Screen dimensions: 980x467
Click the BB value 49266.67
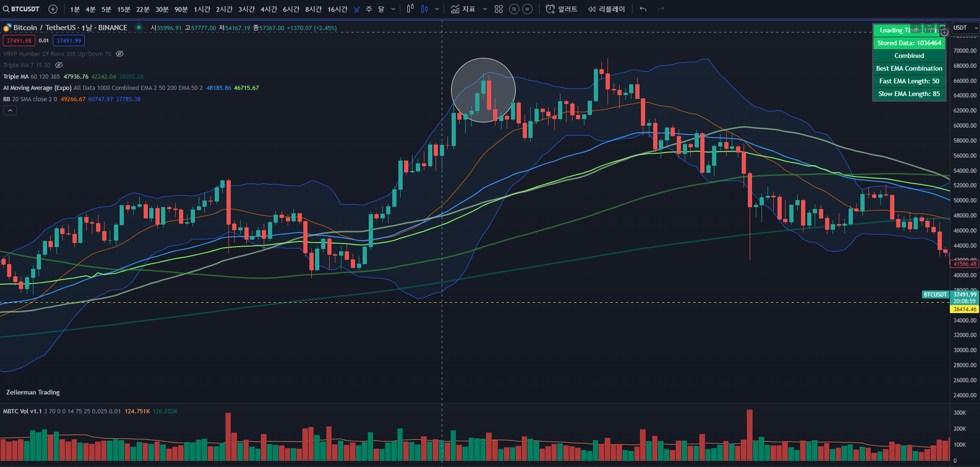(x=73, y=99)
